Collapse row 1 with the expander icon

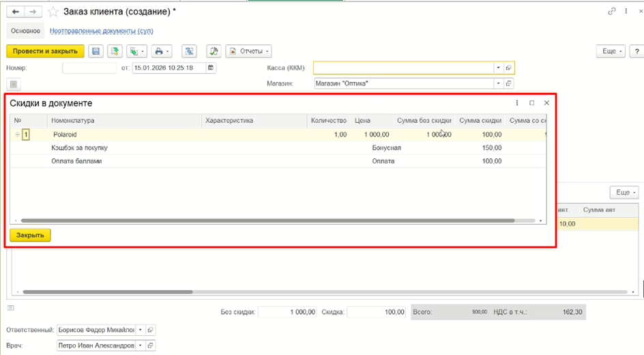tap(17, 134)
